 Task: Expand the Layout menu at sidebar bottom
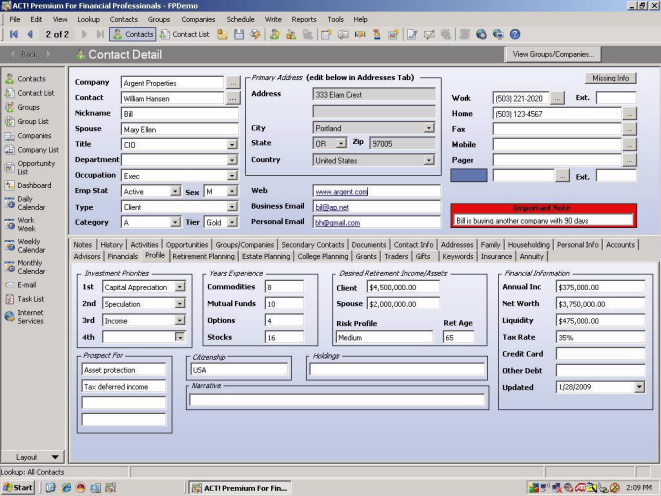32,457
